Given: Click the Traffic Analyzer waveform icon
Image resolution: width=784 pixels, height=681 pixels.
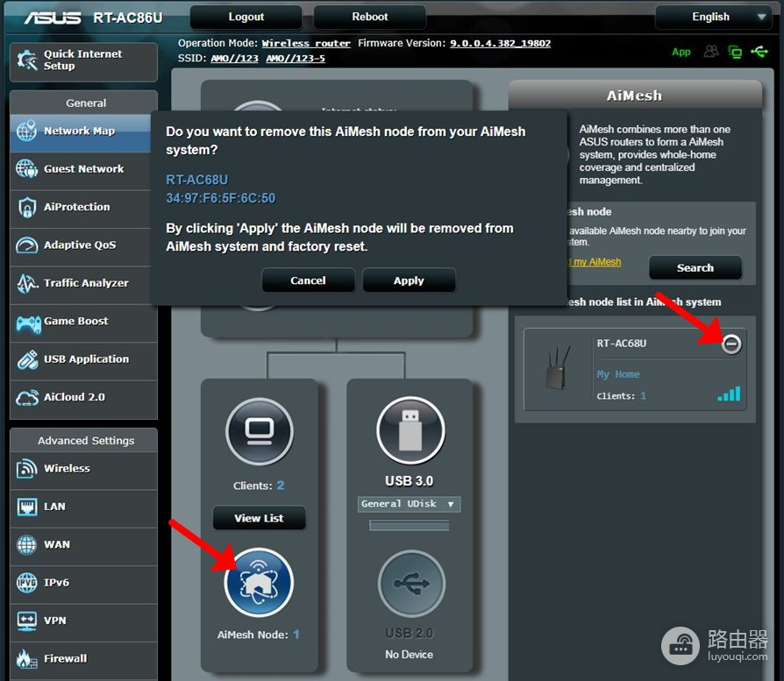Looking at the screenshot, I should [27, 283].
